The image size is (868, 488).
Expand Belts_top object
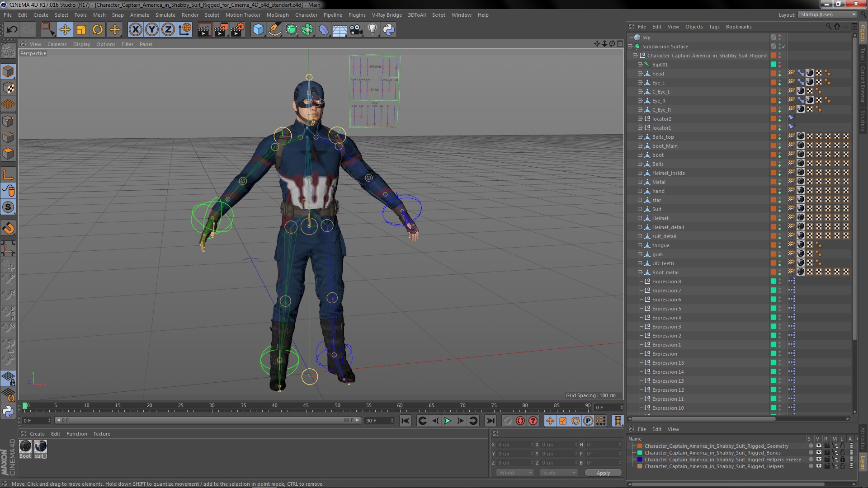click(640, 137)
